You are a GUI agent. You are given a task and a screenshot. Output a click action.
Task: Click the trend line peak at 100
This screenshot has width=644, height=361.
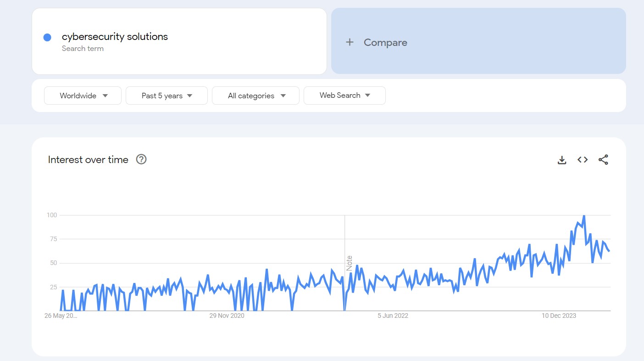583,215
